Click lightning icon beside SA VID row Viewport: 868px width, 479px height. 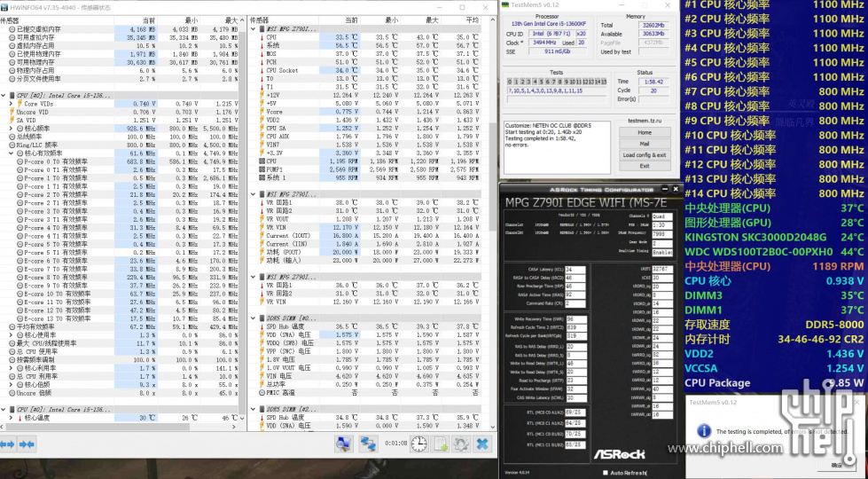pos(12,120)
